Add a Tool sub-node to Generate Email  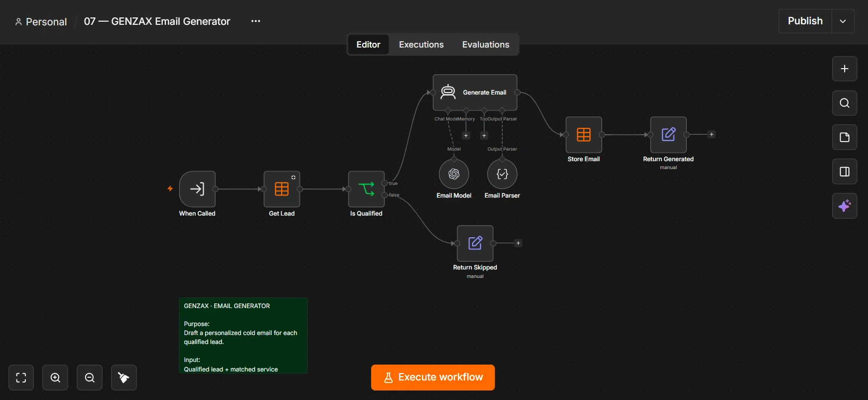(484, 136)
